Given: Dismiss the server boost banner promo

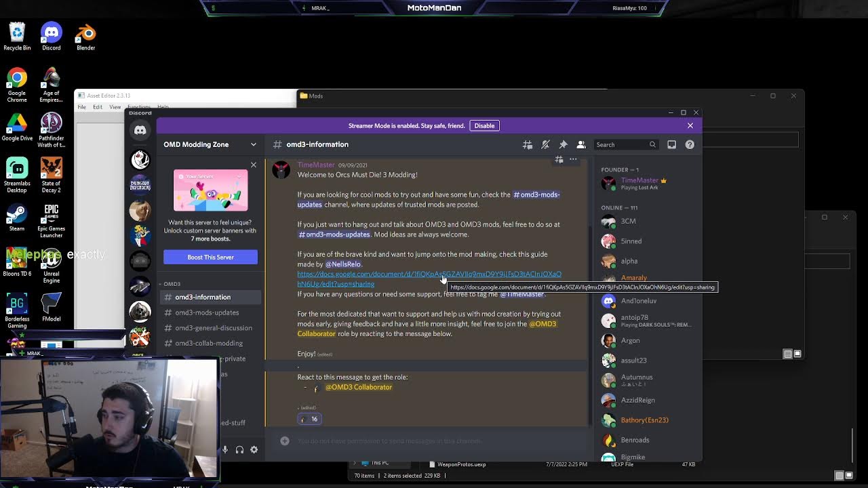Looking at the screenshot, I should pyautogui.click(x=254, y=165).
